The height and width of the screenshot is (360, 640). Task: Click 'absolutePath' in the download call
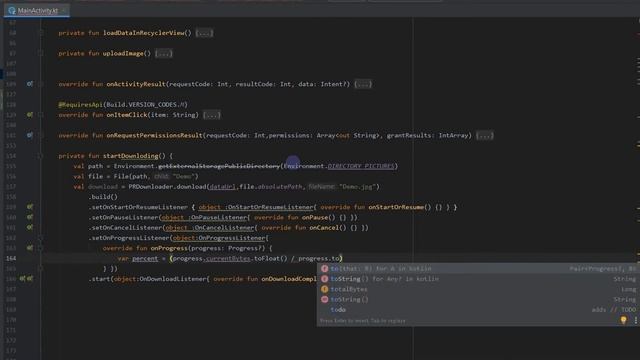pyautogui.click(x=280, y=187)
